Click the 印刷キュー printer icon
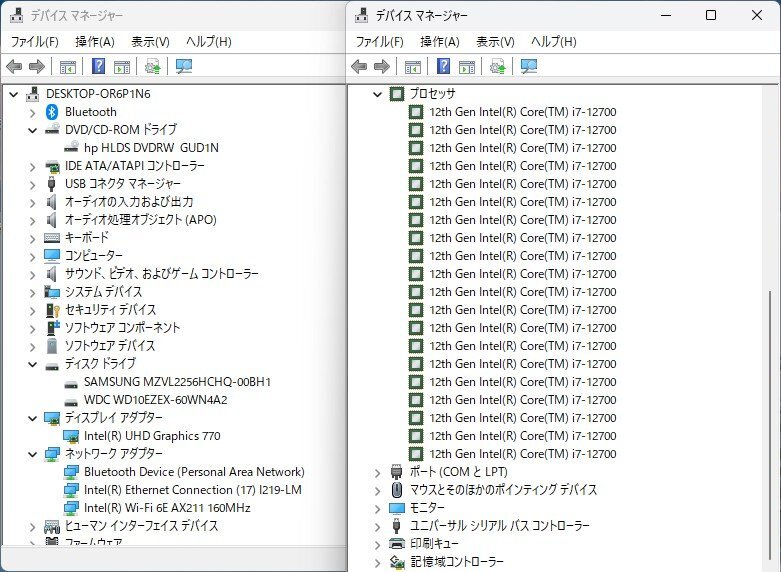The width and height of the screenshot is (781, 572). point(396,544)
